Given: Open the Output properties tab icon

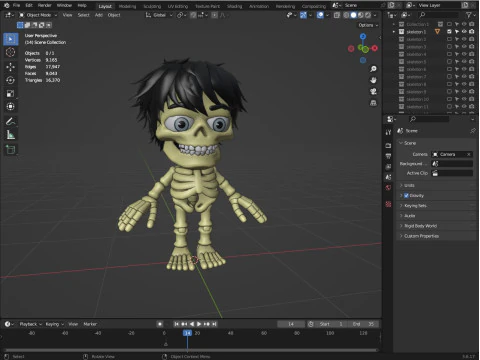Looking at the screenshot, I should 388,156.
